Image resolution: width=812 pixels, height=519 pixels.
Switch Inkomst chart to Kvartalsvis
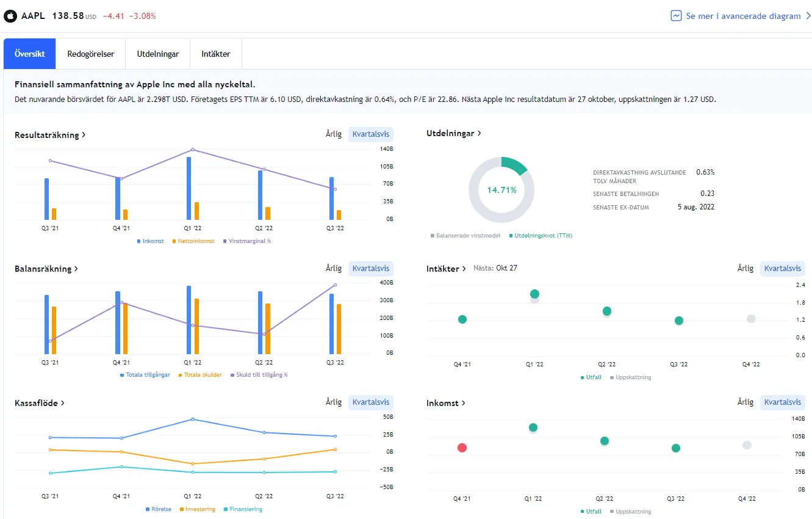(x=783, y=402)
